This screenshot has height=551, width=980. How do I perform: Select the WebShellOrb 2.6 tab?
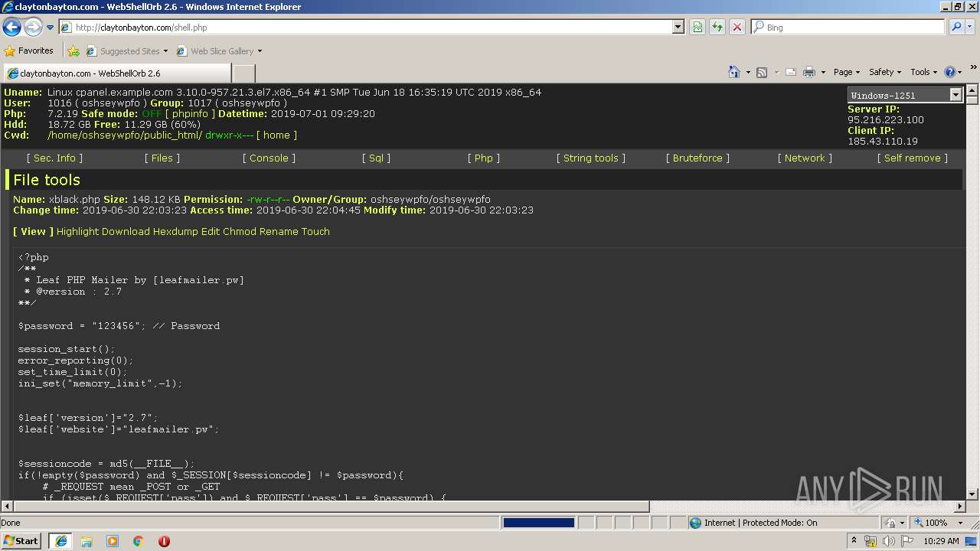(x=116, y=73)
